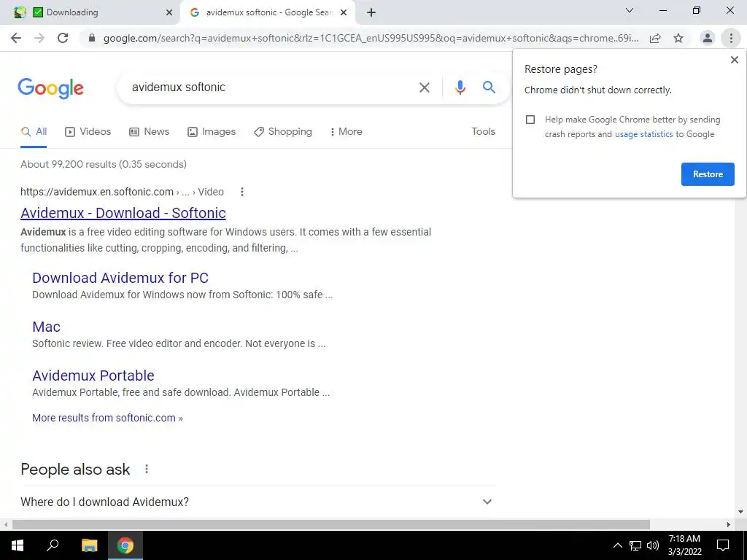
Task: Close the avidemux softonic search tab
Action: pyautogui.click(x=344, y=12)
